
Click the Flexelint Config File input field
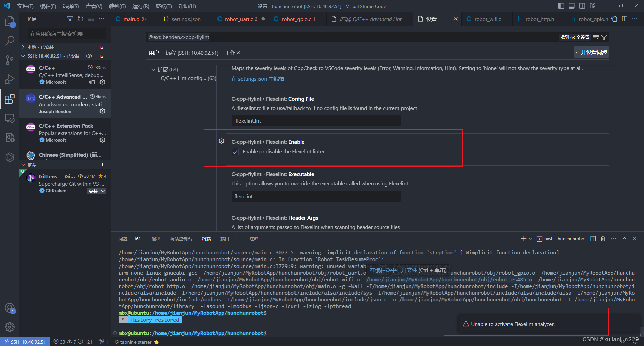(316, 121)
